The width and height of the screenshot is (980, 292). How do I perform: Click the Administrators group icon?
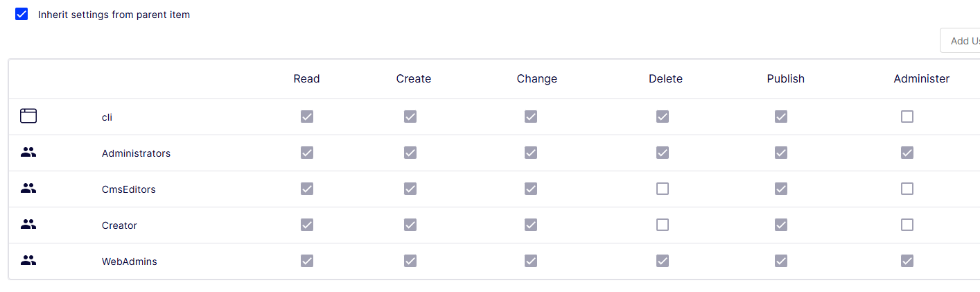click(x=28, y=153)
